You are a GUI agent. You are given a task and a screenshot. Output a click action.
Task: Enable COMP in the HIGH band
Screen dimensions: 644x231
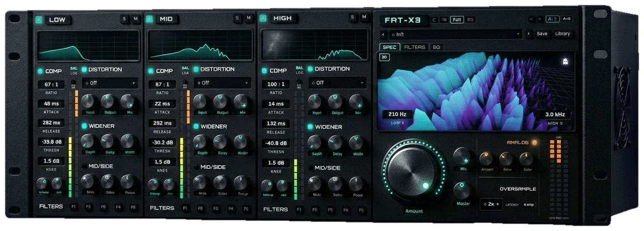[264, 71]
